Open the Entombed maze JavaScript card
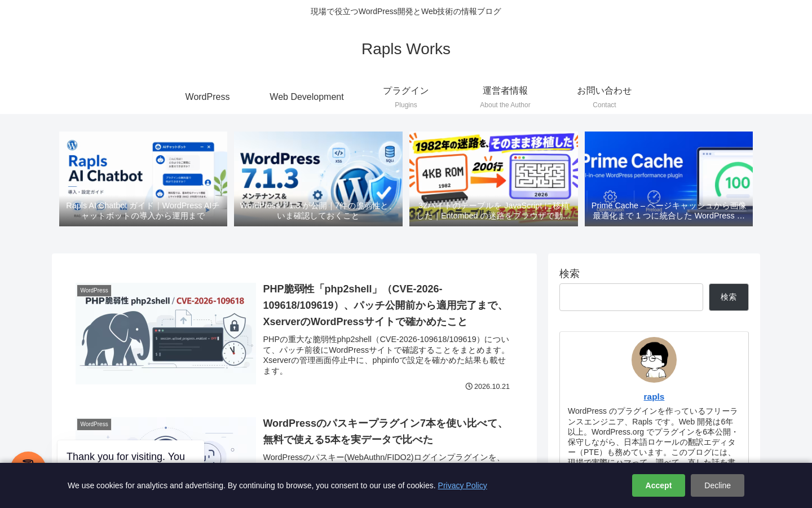This screenshot has width=812, height=508. coord(493,179)
